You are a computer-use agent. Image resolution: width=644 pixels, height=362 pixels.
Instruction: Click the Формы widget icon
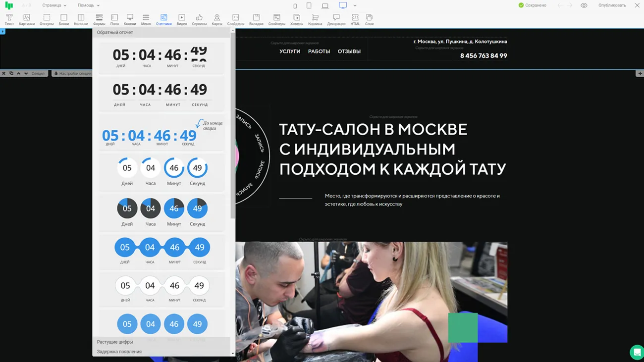pos(99,19)
